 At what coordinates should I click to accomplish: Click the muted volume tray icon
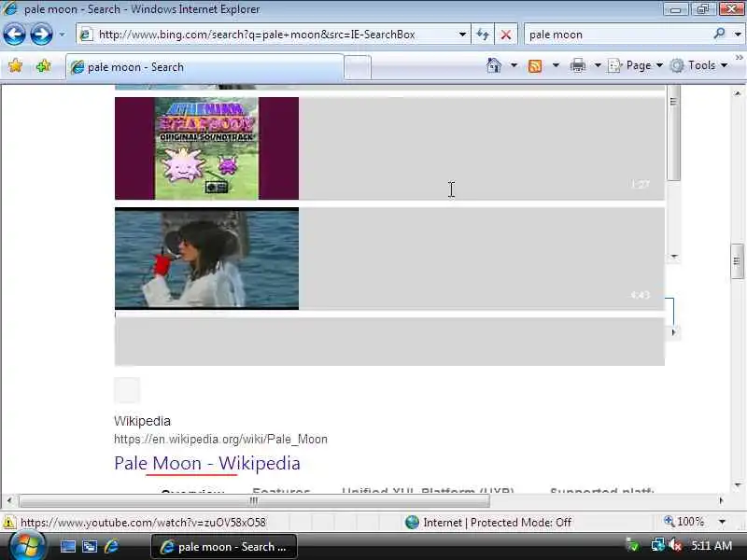click(x=675, y=545)
